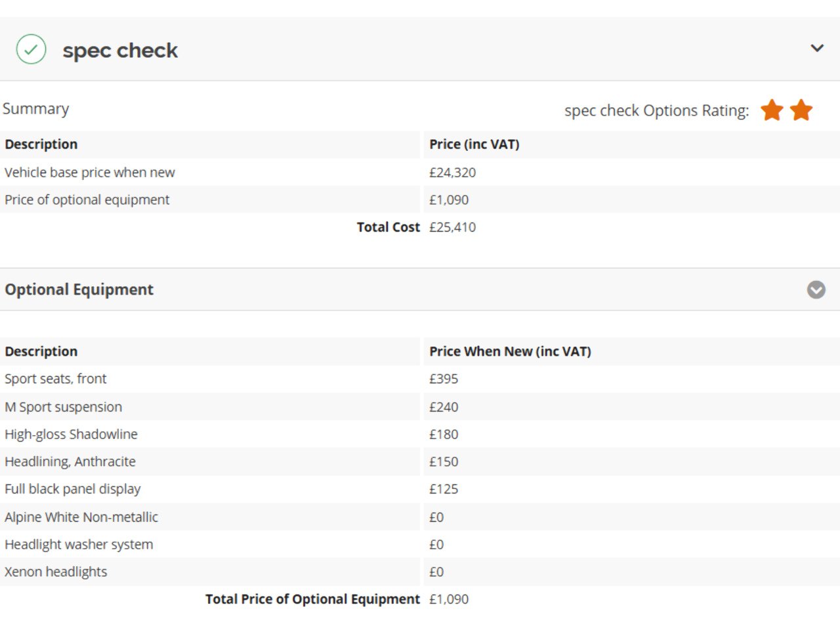Click the Total Cost value £25,410
The width and height of the screenshot is (840, 630).
point(452,227)
